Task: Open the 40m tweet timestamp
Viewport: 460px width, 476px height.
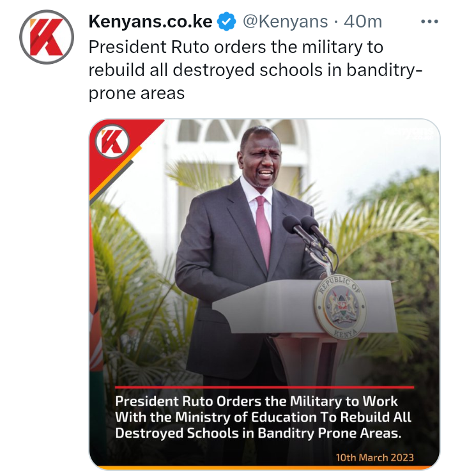Action: 363,22
